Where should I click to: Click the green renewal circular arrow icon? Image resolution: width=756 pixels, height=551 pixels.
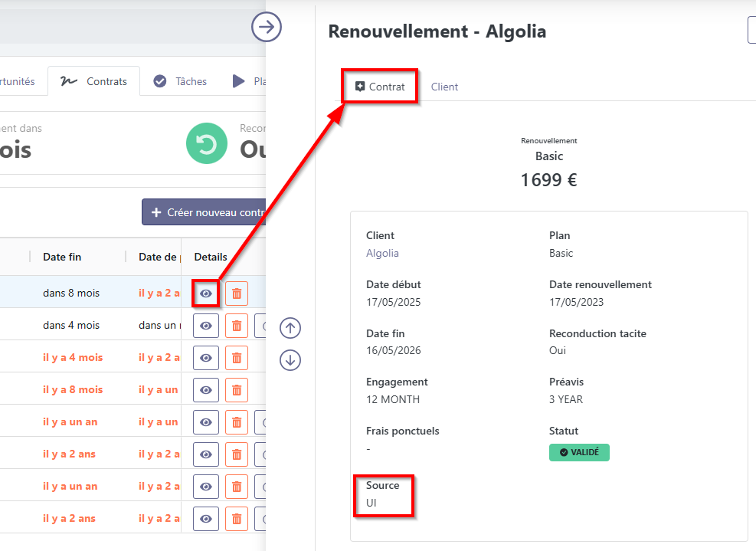click(207, 143)
